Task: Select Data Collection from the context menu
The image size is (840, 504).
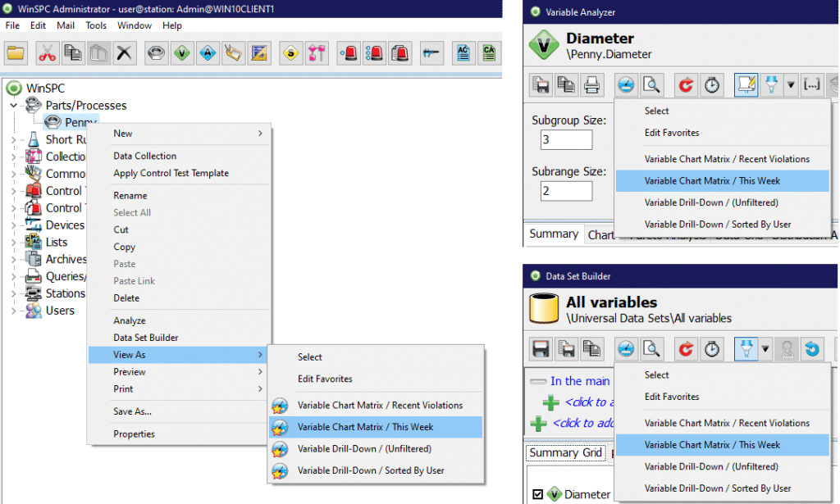Action: (144, 156)
